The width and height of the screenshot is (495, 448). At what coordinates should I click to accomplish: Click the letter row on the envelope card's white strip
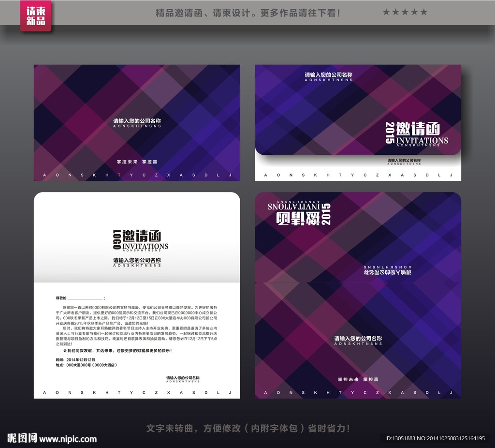tap(358, 175)
